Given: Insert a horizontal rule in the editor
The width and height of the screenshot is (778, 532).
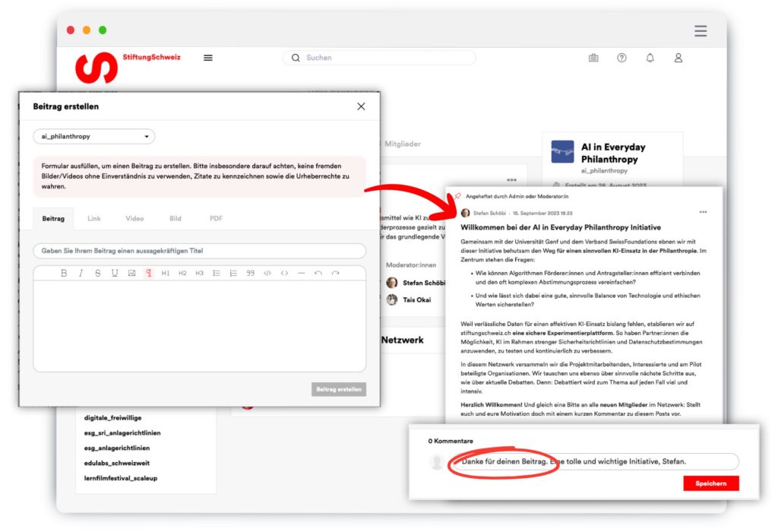Looking at the screenshot, I should [301, 273].
